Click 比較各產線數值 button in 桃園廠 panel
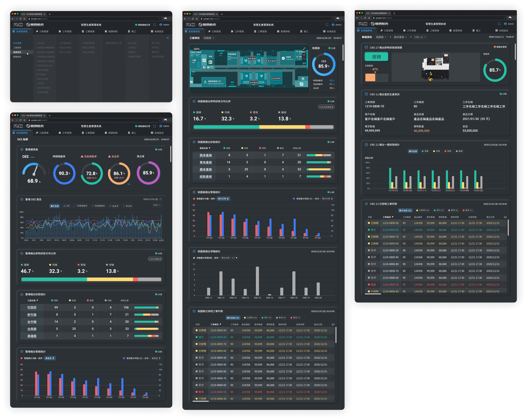 [326, 107]
